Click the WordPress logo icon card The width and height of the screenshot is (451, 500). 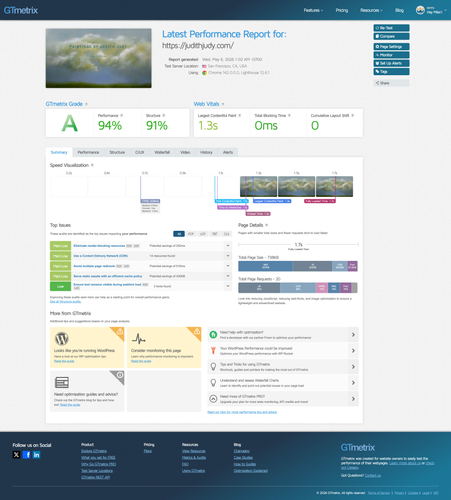tap(62, 339)
